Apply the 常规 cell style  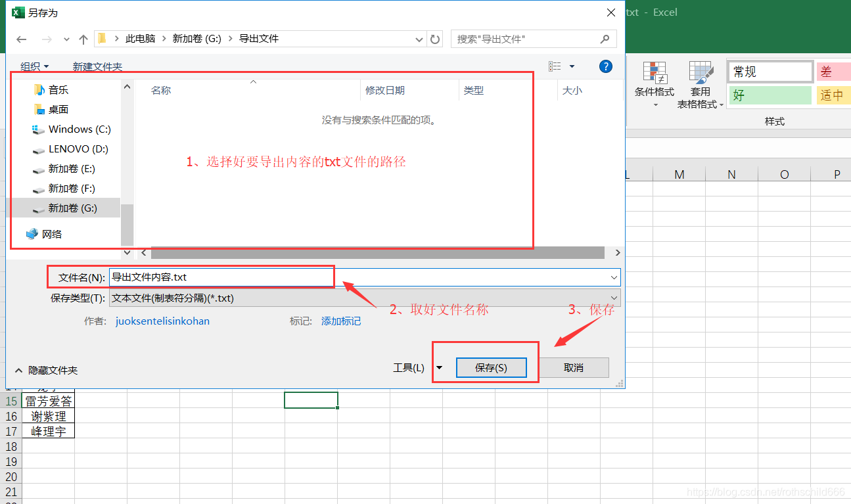coord(770,72)
